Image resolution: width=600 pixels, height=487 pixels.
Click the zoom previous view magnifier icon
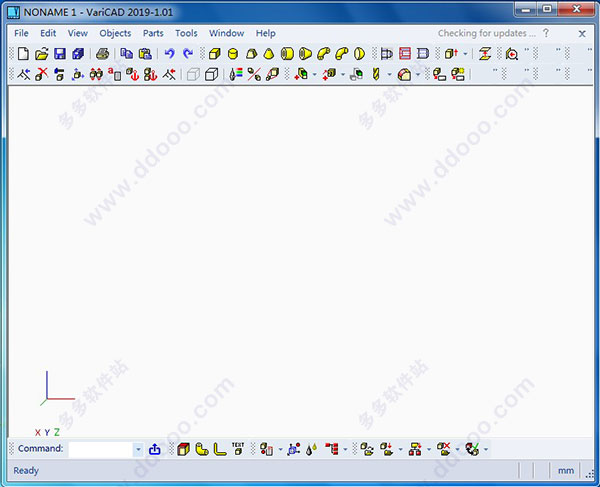point(512,54)
